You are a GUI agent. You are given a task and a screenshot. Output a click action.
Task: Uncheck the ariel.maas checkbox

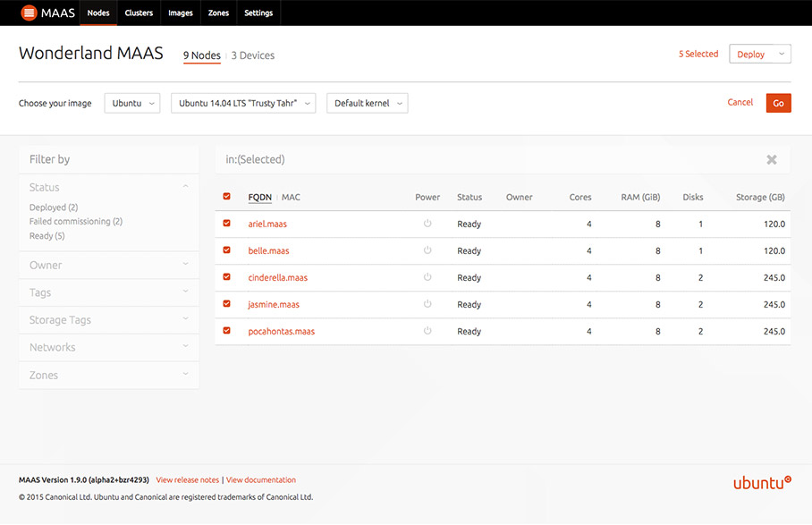click(227, 224)
